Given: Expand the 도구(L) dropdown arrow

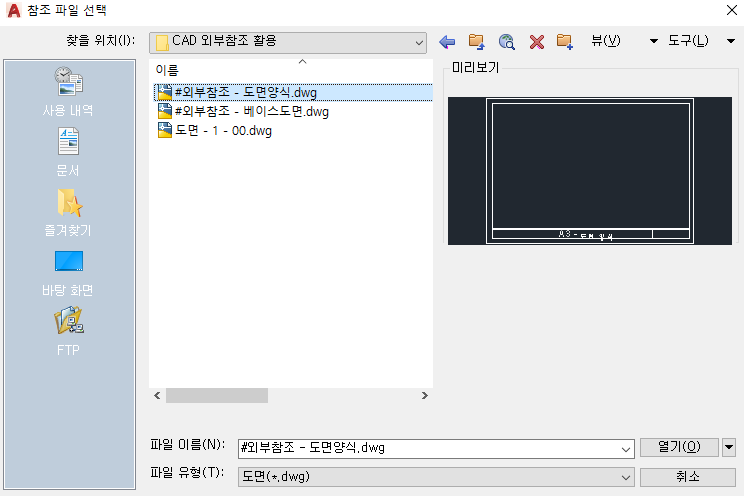Looking at the screenshot, I should tap(731, 41).
